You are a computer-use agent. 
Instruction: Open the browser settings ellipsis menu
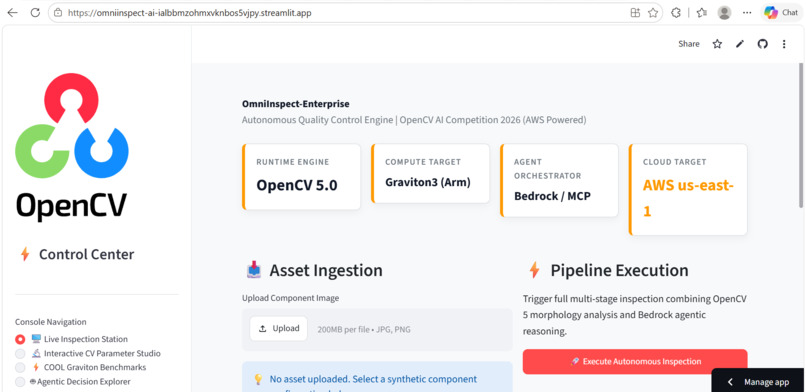click(x=747, y=13)
